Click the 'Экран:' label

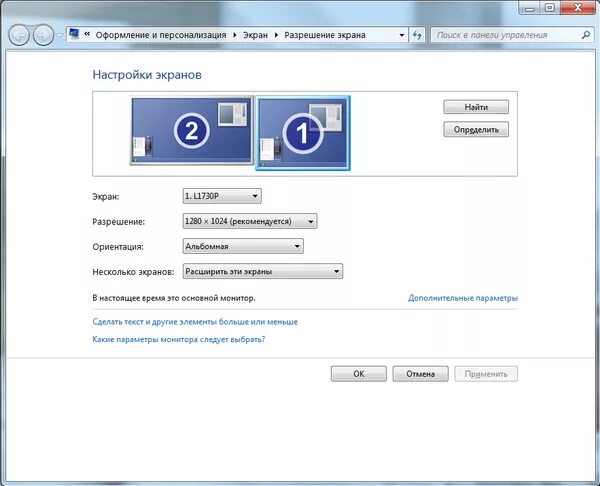coord(106,197)
